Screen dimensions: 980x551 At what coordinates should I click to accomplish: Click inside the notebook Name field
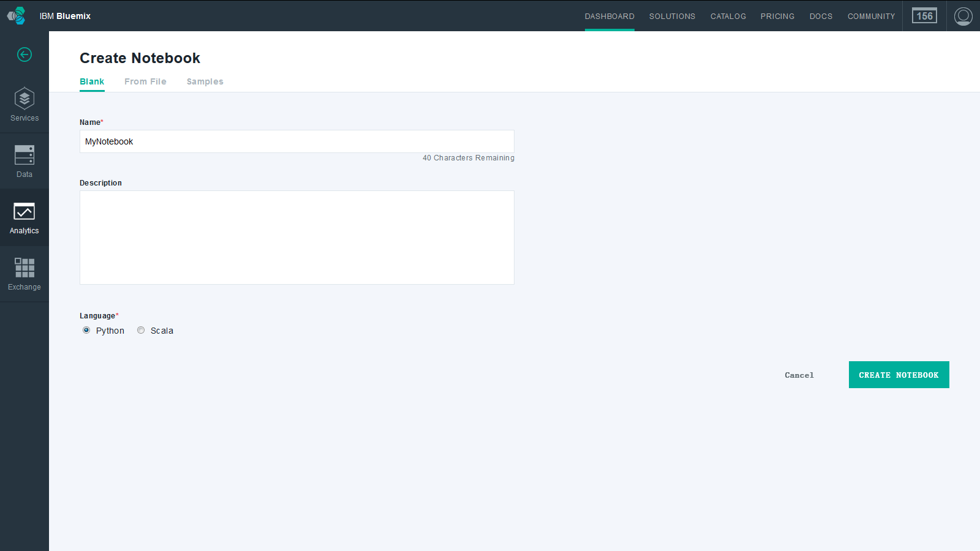tap(296, 141)
